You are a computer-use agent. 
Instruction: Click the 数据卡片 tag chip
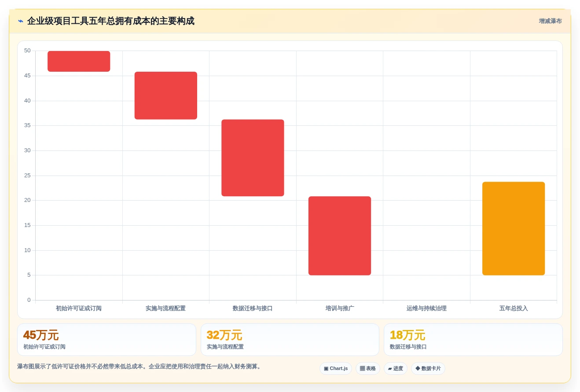428,369
